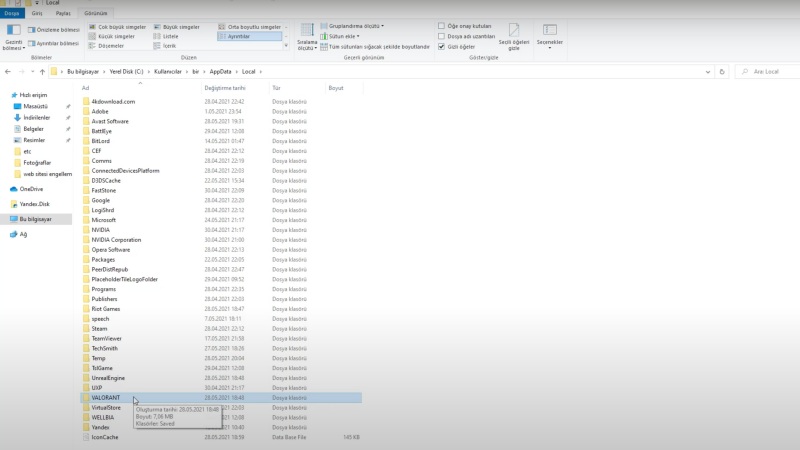Switch to the Paylaş ribbon tab
This screenshot has width=800, height=450.
pyautogui.click(x=63, y=13)
